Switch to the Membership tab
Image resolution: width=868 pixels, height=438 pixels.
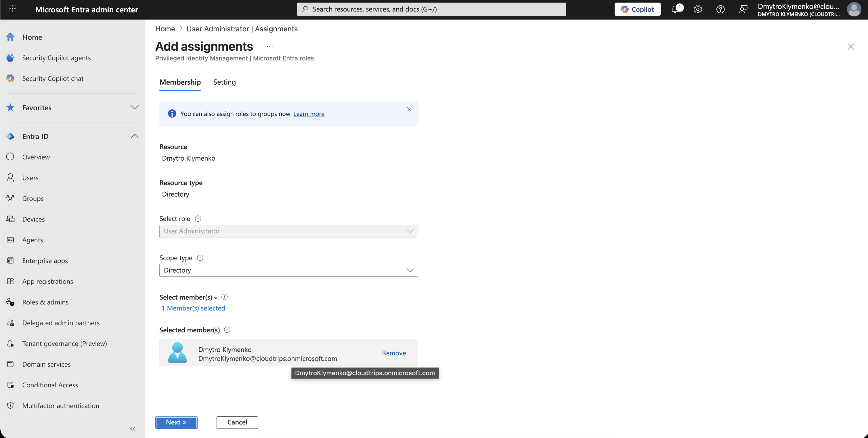click(180, 82)
